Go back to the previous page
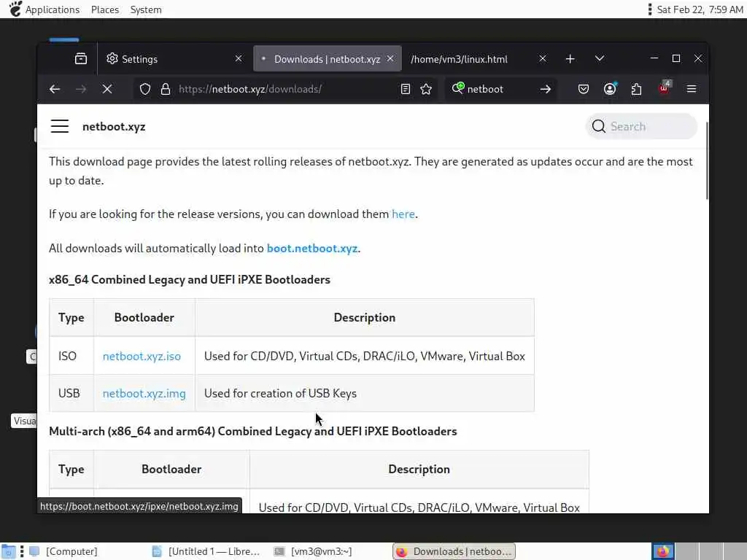This screenshot has height=560, width=747. (55, 89)
